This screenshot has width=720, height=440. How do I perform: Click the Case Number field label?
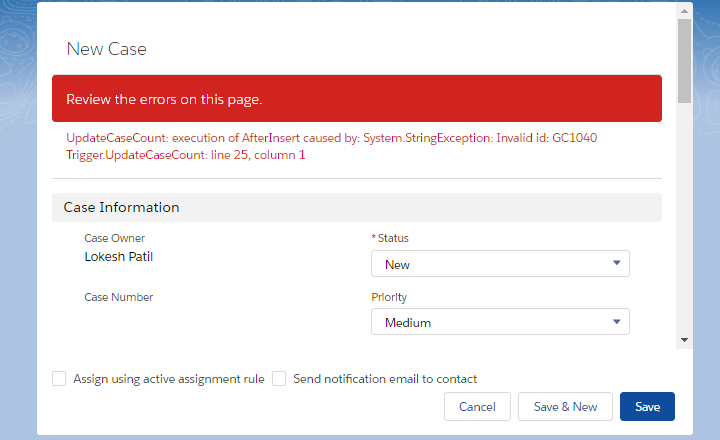pos(118,297)
